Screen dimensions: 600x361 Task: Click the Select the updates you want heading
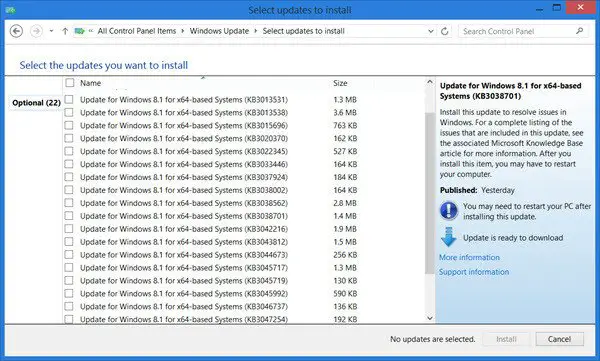104,65
